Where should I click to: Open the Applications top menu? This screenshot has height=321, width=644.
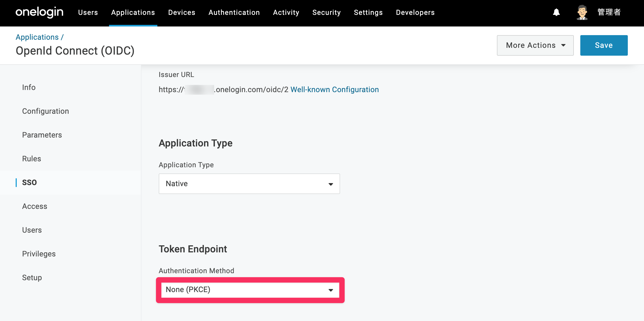(x=133, y=12)
